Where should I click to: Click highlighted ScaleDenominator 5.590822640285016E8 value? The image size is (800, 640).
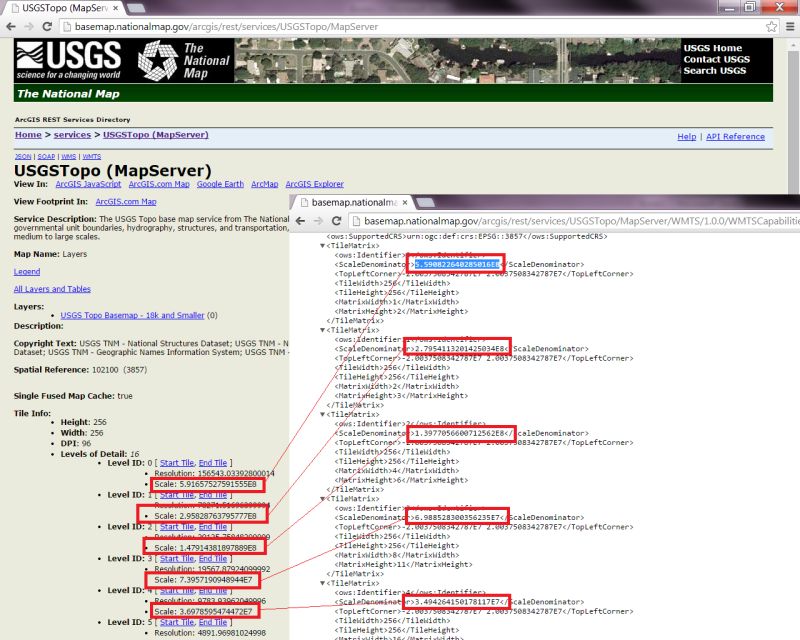(457, 264)
